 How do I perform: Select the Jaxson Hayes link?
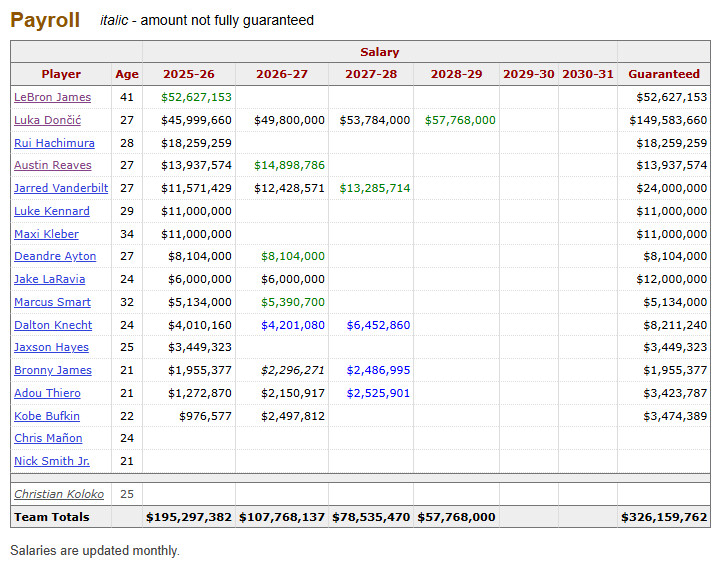click(x=51, y=347)
